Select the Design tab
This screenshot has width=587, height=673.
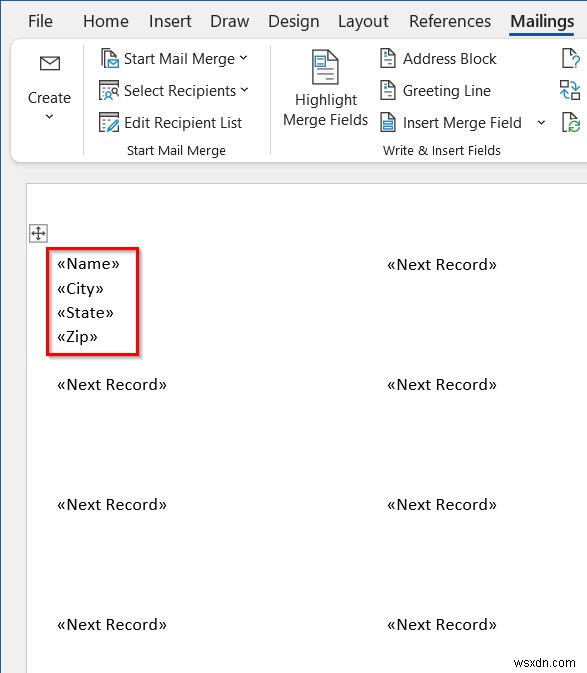294,21
